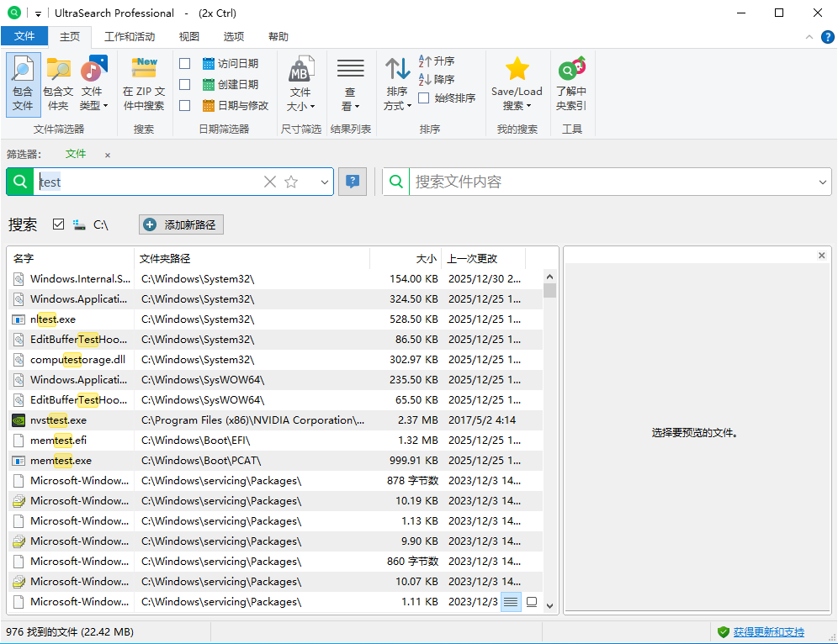Expand the filename search history dropdown
Image resolution: width=838 pixels, height=644 pixels.
(x=325, y=182)
